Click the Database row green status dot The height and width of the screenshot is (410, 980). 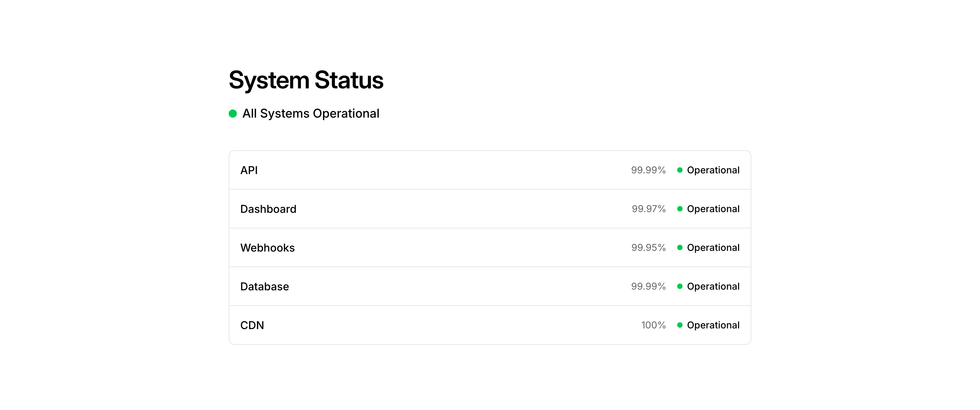pos(680,286)
